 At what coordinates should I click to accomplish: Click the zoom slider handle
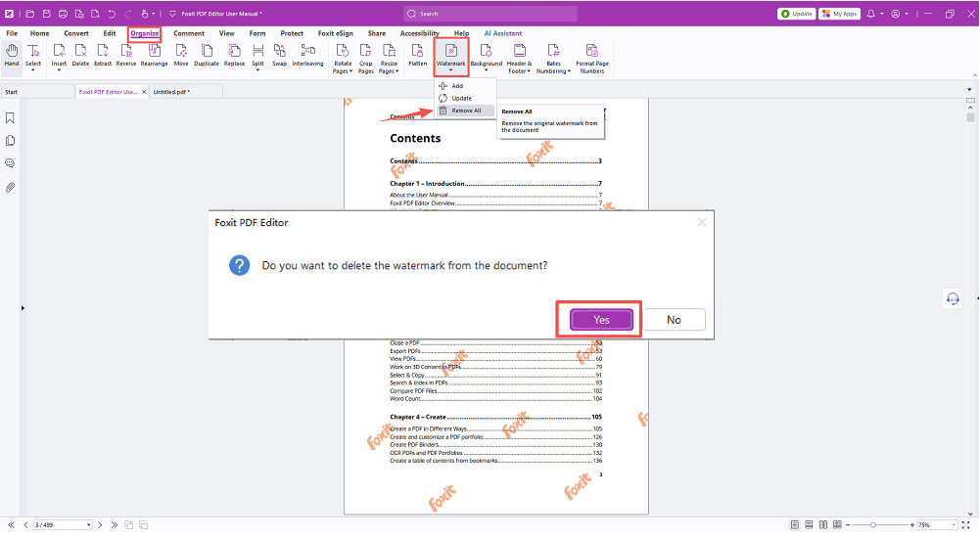(x=873, y=525)
